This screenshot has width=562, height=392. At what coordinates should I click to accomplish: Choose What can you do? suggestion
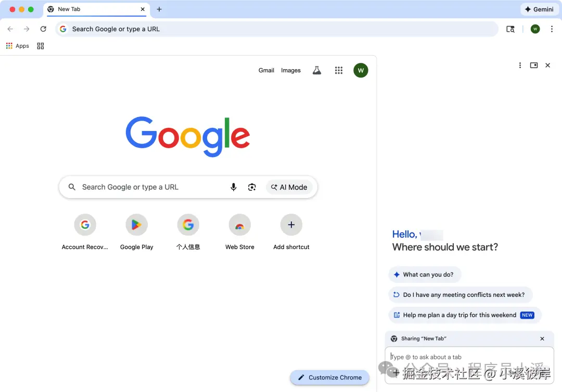[x=425, y=275]
